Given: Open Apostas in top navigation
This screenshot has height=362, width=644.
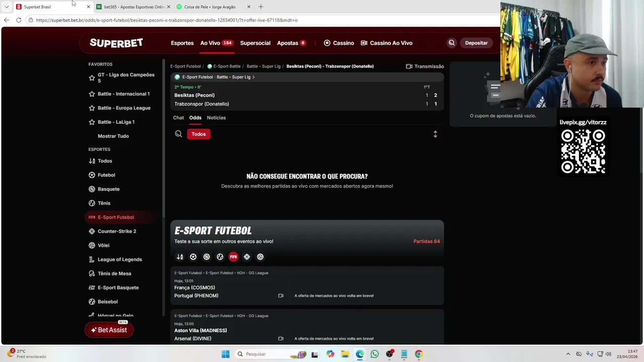Looking at the screenshot, I should click(x=291, y=43).
